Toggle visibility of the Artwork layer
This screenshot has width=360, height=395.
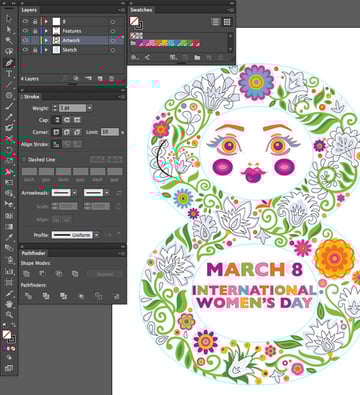(25, 40)
